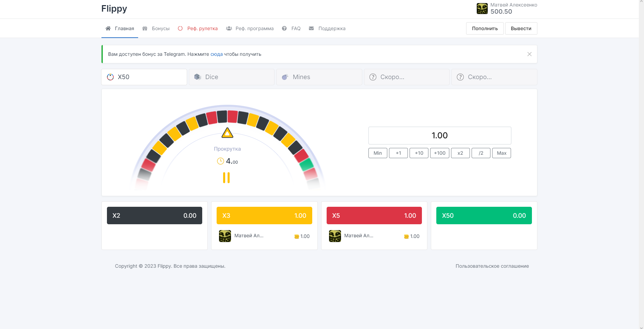Screen dimensions: 644x329
Task: Click the yellow pause icon under timer
Action: pyautogui.click(x=226, y=178)
